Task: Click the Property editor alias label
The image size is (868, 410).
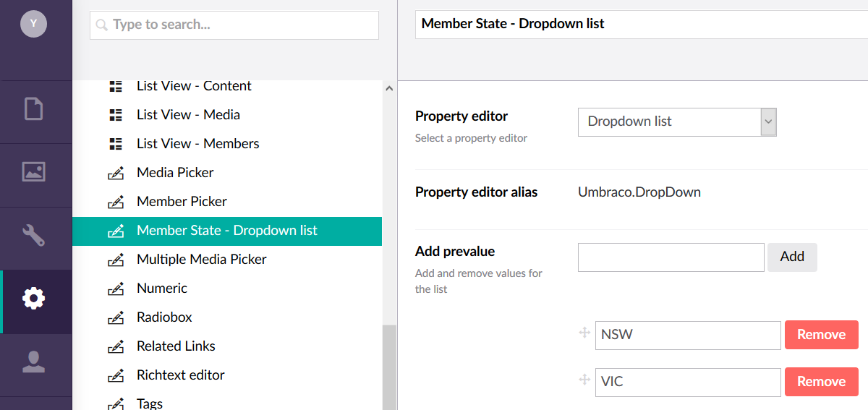Action: (x=476, y=192)
